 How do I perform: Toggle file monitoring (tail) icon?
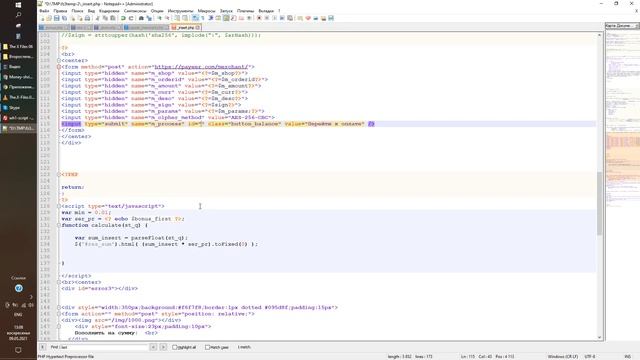coord(249,18)
